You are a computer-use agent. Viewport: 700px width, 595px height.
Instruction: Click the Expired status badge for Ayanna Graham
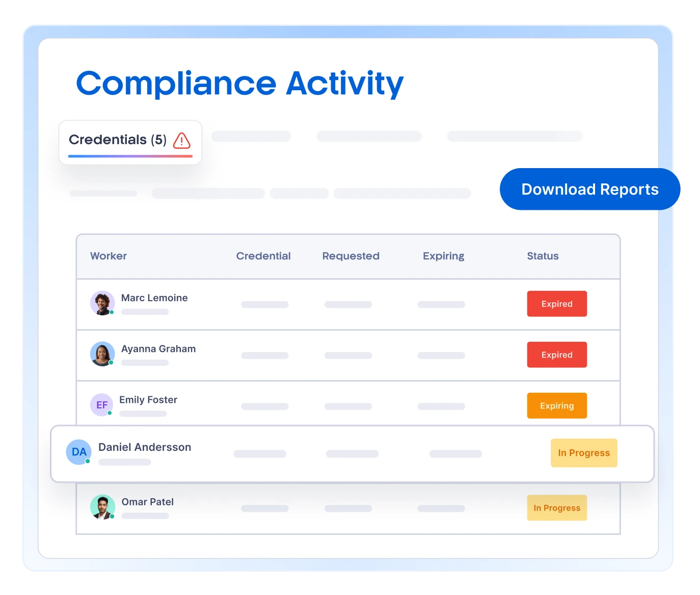(557, 355)
